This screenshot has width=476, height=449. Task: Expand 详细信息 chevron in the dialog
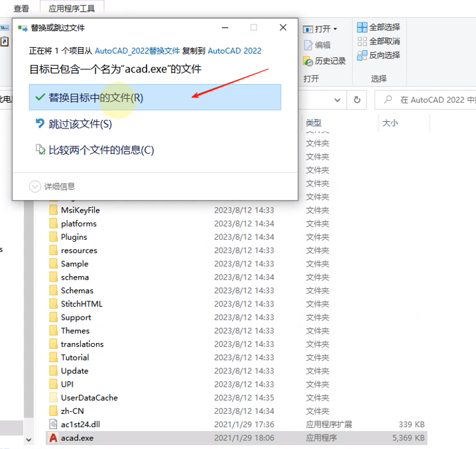point(35,187)
